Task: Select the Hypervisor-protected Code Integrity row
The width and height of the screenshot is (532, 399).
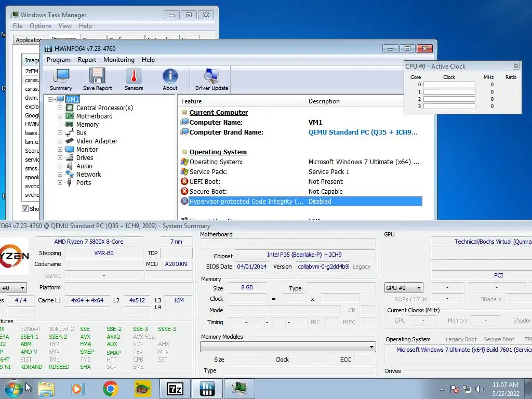Action: (x=301, y=201)
